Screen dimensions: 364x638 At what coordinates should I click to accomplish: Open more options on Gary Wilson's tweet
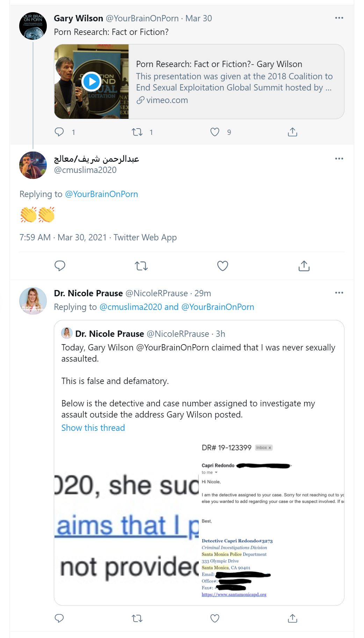click(339, 18)
